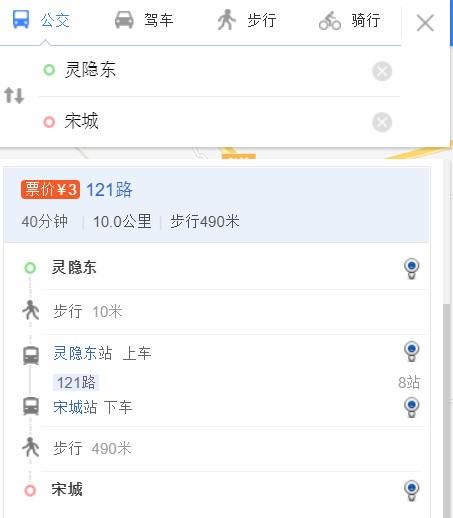
Task: Switch to the 驾车 driving tab
Action: (x=144, y=20)
